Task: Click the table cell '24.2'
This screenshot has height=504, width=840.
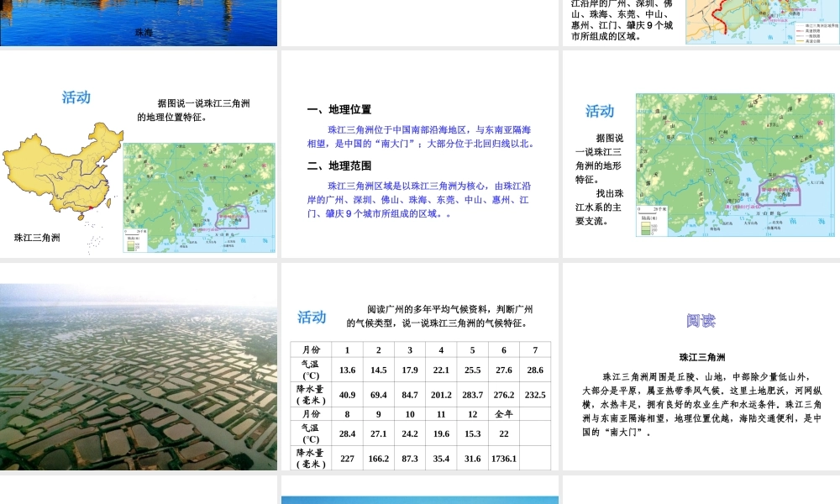Action: (x=410, y=433)
